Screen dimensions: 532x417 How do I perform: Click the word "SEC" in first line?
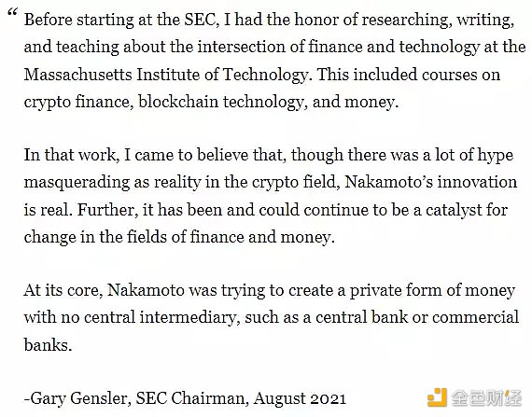point(200,20)
